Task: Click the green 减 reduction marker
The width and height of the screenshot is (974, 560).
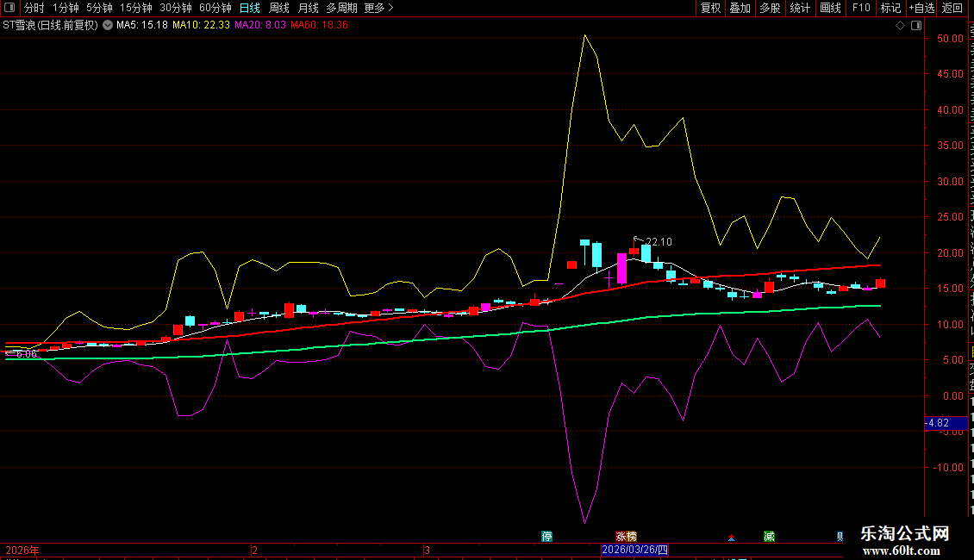Action: tap(769, 537)
